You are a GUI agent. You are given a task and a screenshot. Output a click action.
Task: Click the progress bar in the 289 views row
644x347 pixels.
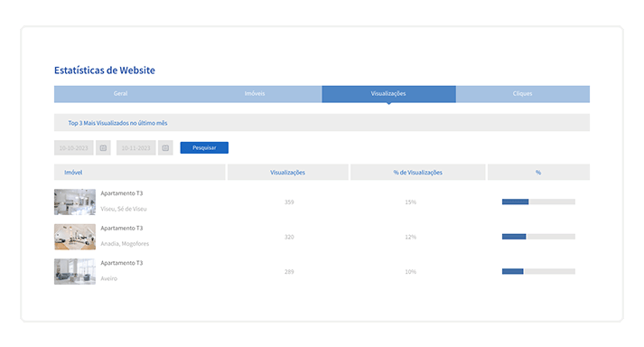point(538,271)
